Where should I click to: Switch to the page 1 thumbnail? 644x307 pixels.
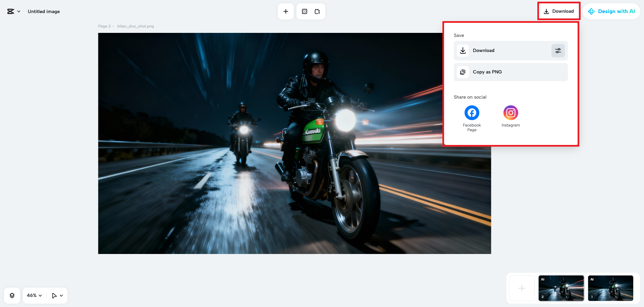[x=610, y=288]
